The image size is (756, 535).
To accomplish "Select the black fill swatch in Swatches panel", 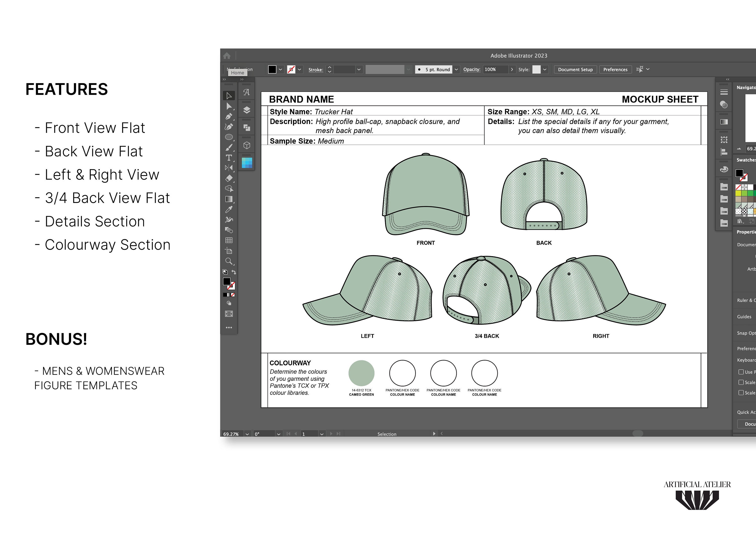I will [740, 173].
